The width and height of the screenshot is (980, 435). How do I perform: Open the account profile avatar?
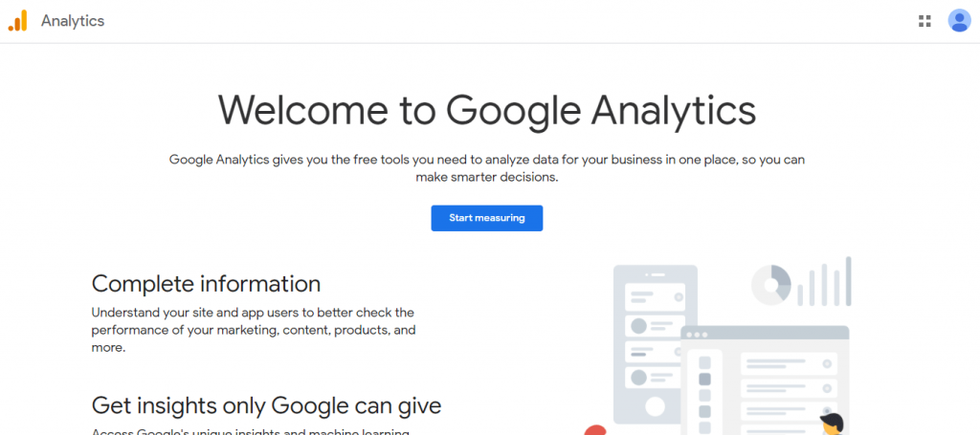[x=959, y=21]
